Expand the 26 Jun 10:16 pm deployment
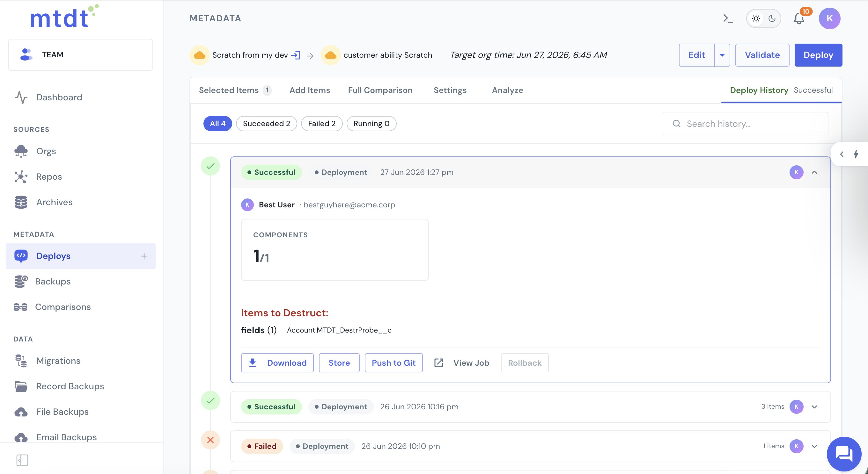 pyautogui.click(x=814, y=407)
